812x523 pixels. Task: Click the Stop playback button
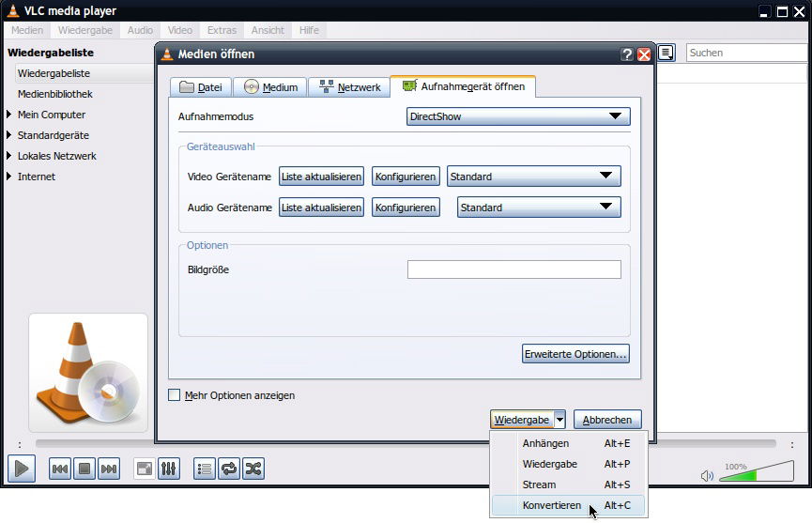coord(84,469)
